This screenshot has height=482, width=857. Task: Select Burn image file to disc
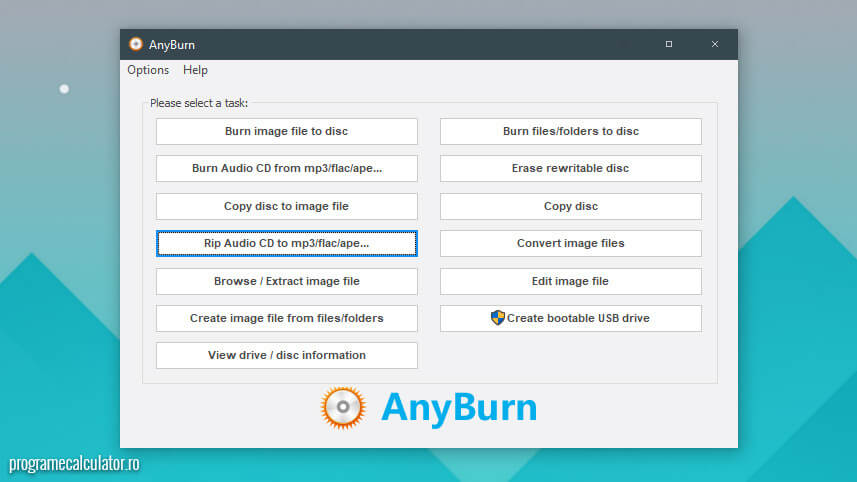click(x=286, y=131)
